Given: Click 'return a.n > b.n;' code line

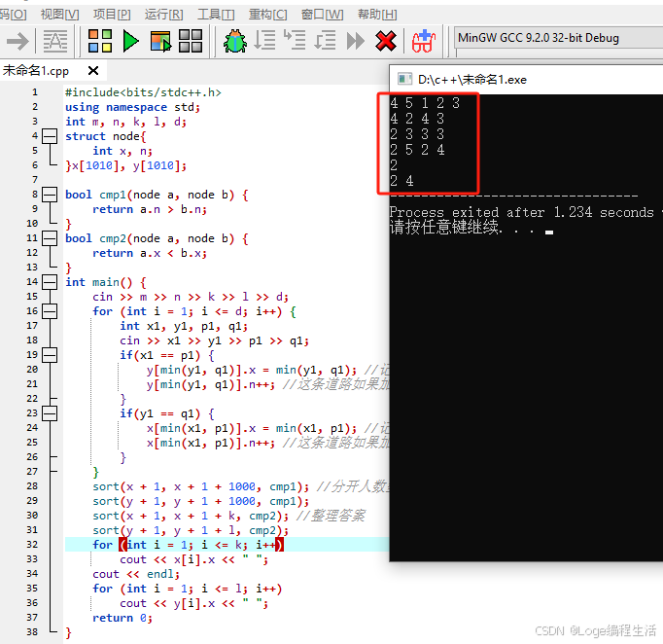Looking at the screenshot, I should pyautogui.click(x=150, y=209).
